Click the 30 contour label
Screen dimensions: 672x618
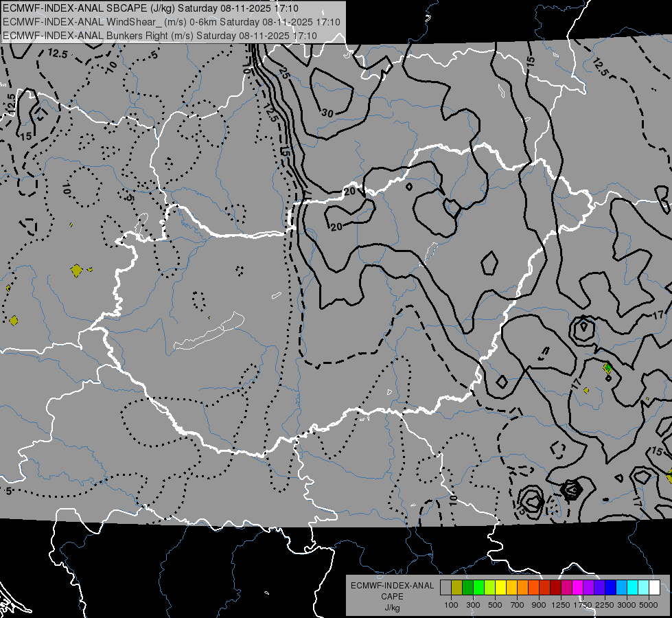pyautogui.click(x=327, y=113)
